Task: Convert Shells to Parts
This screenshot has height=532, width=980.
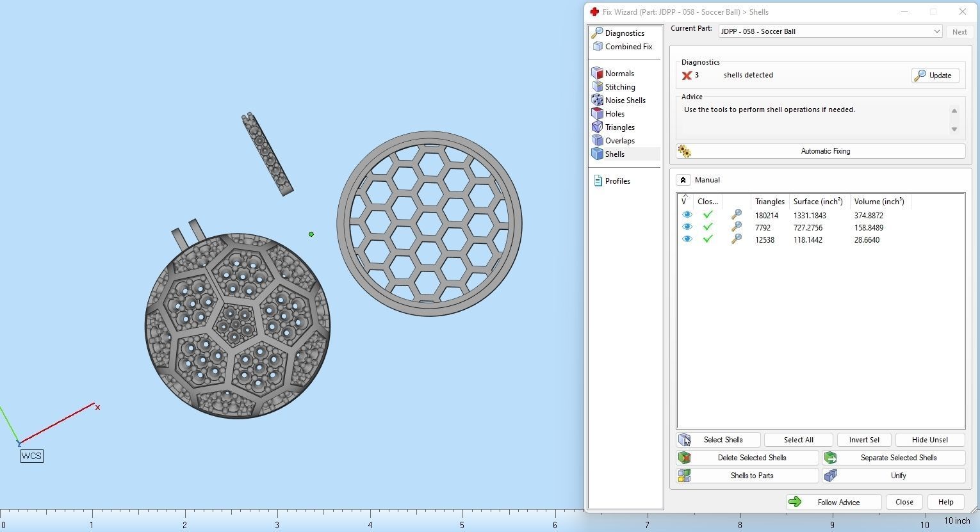Action: (x=747, y=476)
